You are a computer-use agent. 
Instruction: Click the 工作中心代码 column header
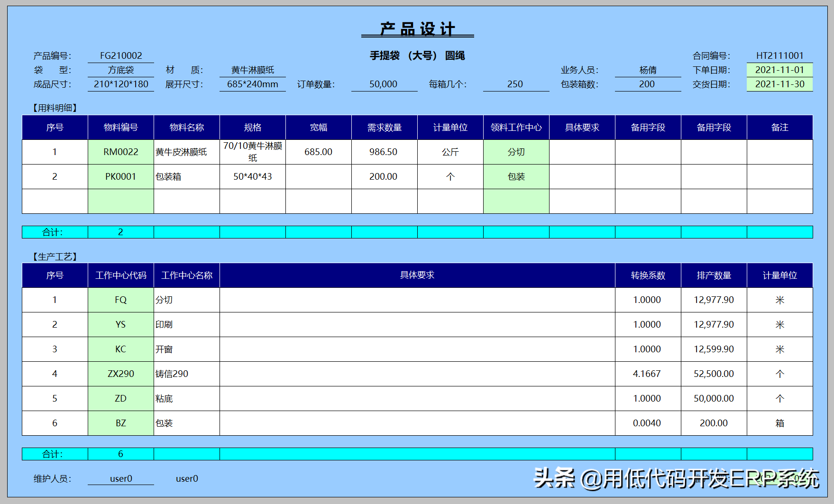tap(121, 275)
